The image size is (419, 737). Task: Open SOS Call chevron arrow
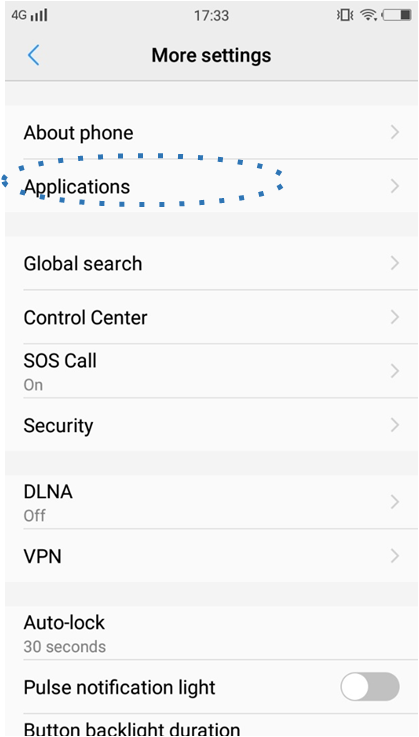pyautogui.click(x=395, y=371)
